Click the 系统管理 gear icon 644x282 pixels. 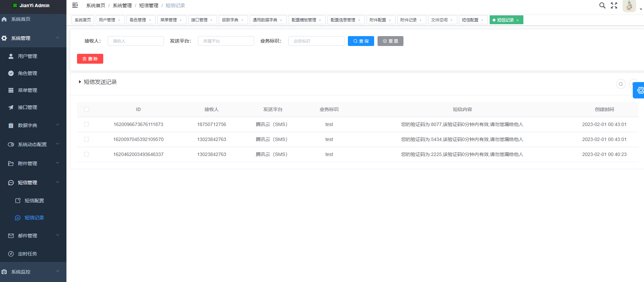point(4,38)
